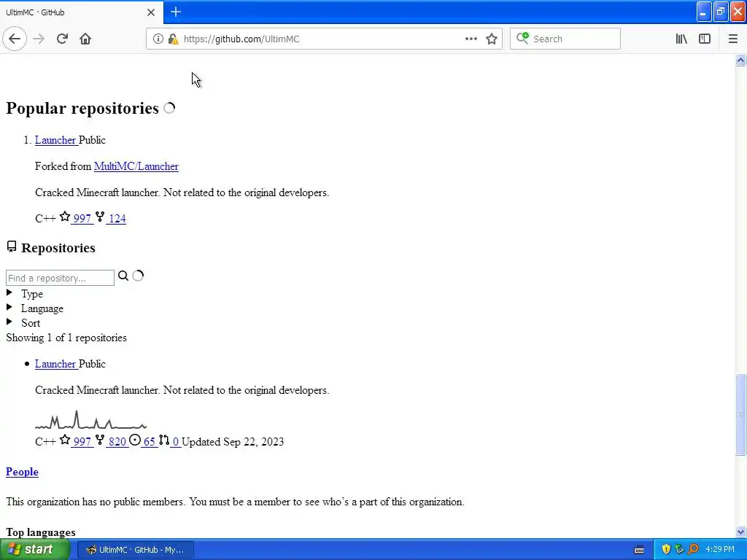Click the page scrollbar down arrow
Screen dimensions: 747x560
coord(740,532)
